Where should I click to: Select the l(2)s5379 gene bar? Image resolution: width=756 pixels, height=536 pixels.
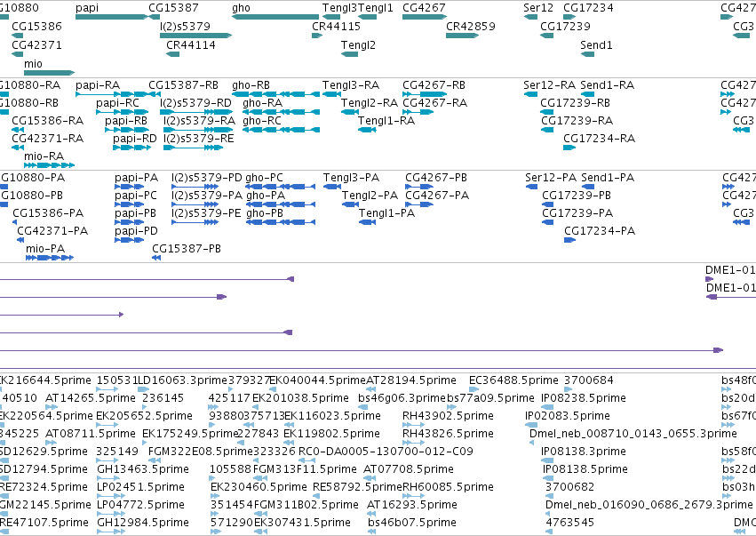195,36
